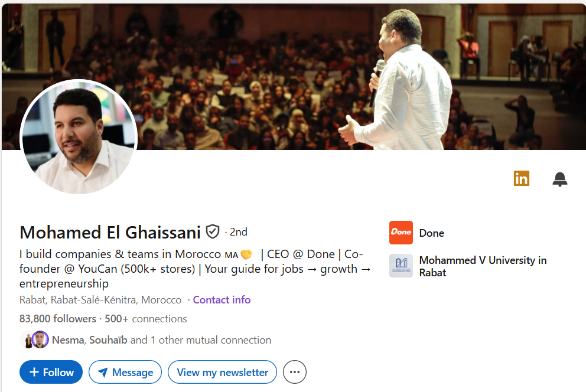
Task: Open the Done company name link
Action: [x=432, y=233]
